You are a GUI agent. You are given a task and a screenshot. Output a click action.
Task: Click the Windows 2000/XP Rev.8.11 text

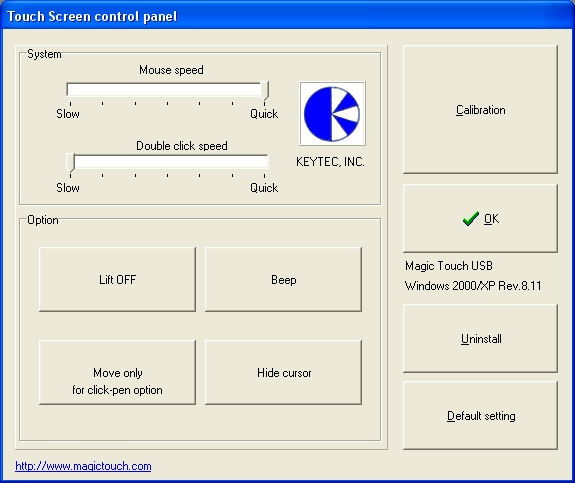[x=473, y=285]
